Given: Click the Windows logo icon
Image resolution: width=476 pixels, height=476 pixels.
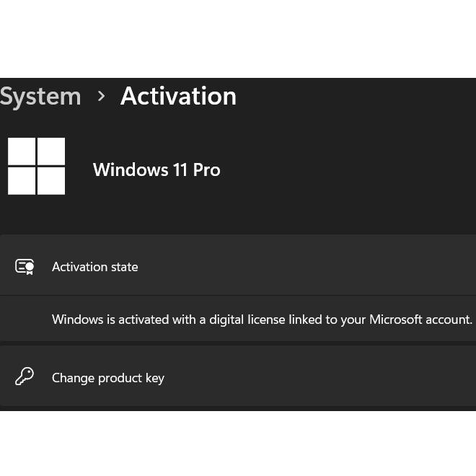Looking at the screenshot, I should 36,167.
